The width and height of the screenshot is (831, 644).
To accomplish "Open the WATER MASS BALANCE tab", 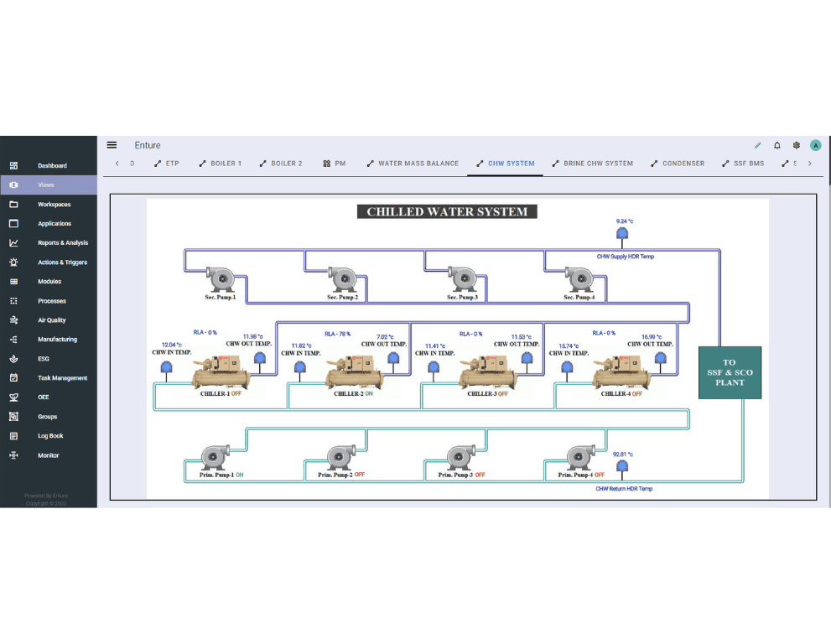I will click(x=413, y=164).
